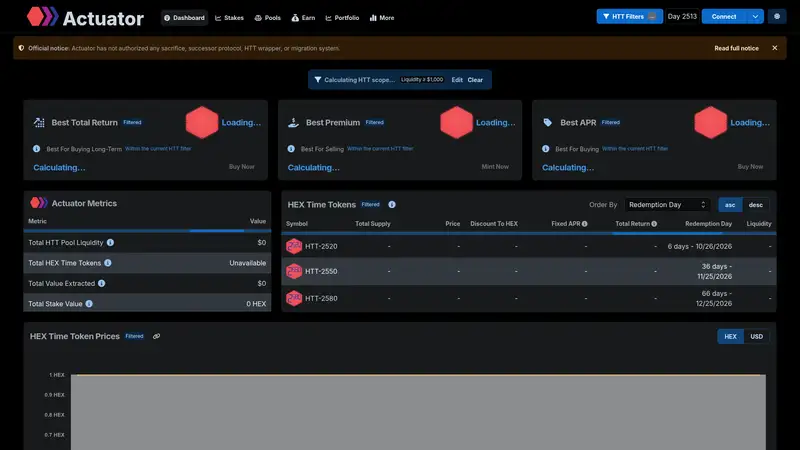Click info icon in the Best APR card
This screenshot has width=800, height=450.
[x=545, y=149]
